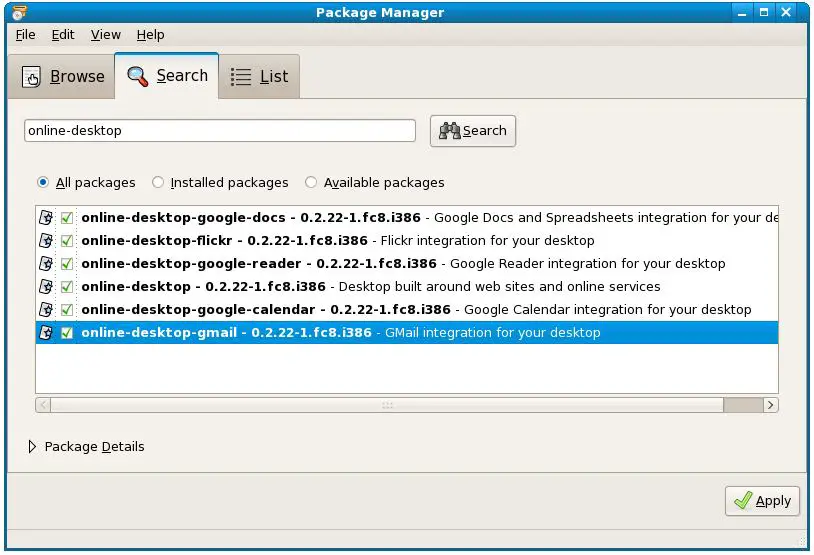
Task: Open the Edit menu
Action: pos(63,35)
